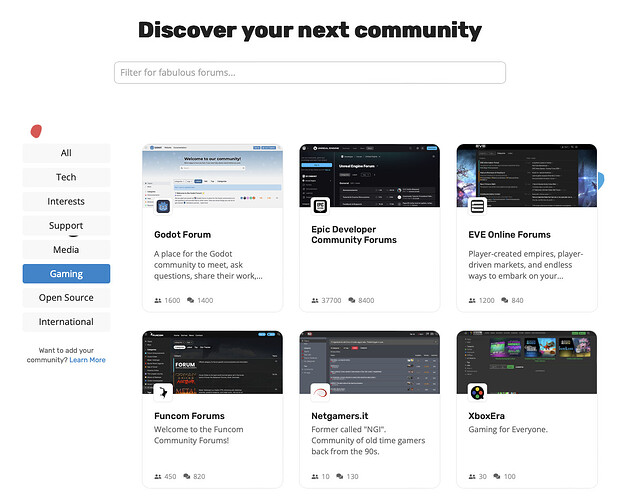Open the XboxEra title
The width and height of the screenshot is (629, 499).
(487, 416)
